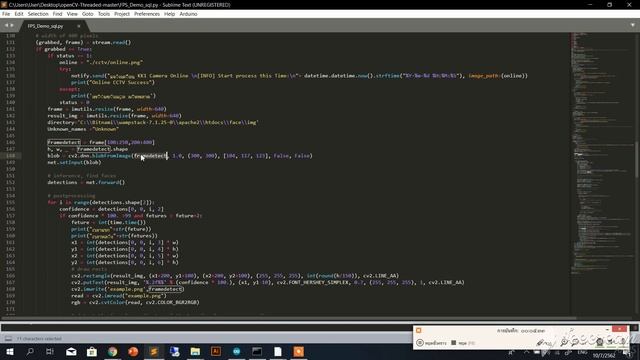This screenshot has height=360, width=640.
Task: Select the pencil draw tool in recorder
Action: (x=540, y=342)
